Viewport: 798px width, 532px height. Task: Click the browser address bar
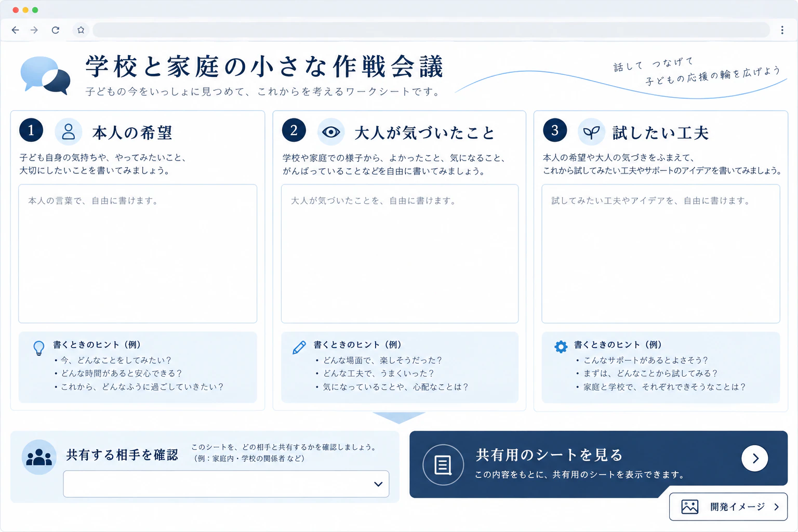click(431, 30)
